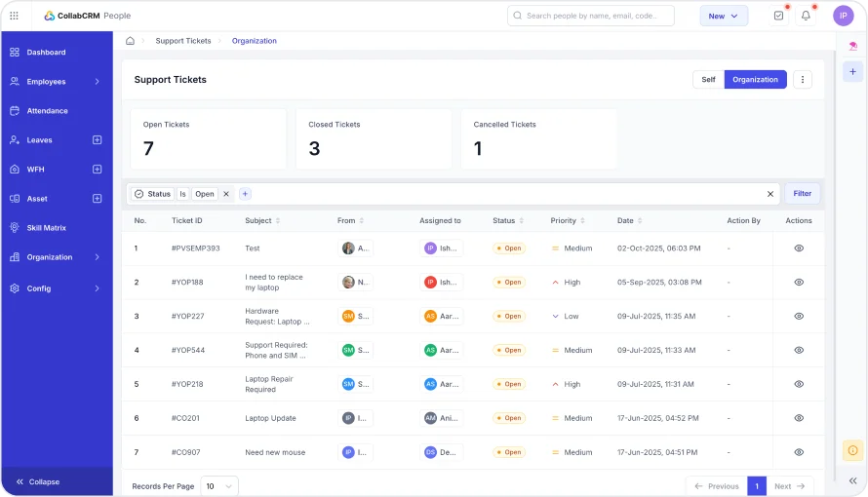Sort by Date column
Screen dimensions: 868x497
tap(640, 220)
